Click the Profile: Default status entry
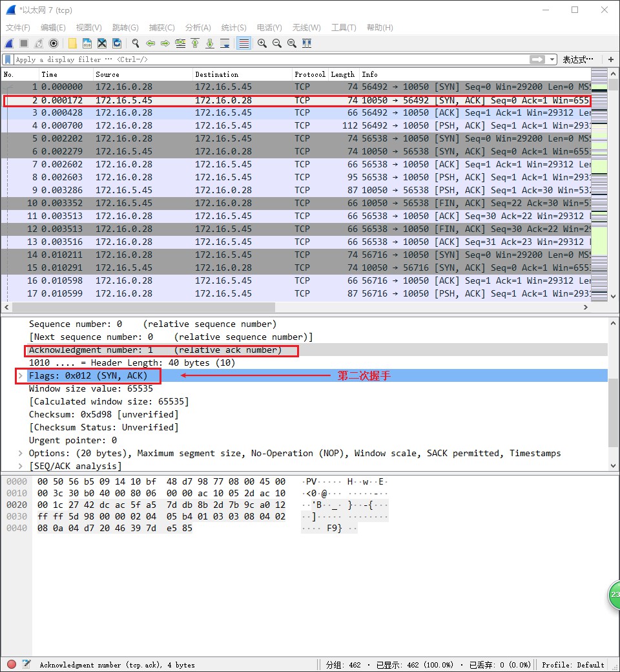 click(x=573, y=665)
